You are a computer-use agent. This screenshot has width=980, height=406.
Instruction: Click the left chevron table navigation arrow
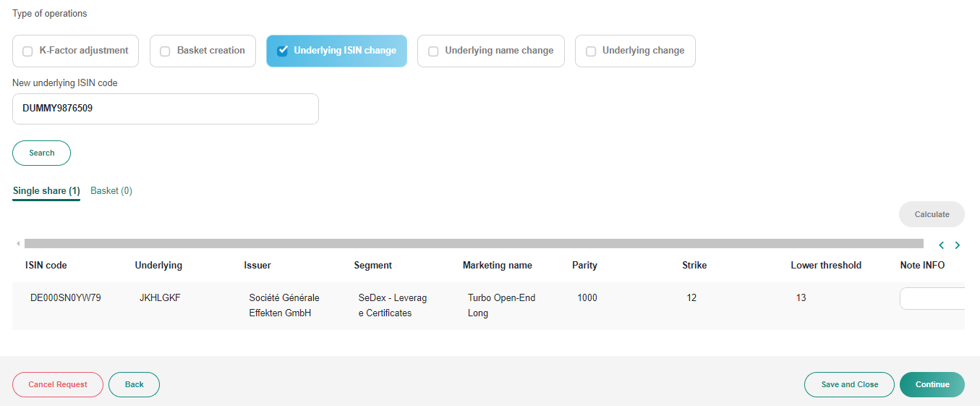941,245
